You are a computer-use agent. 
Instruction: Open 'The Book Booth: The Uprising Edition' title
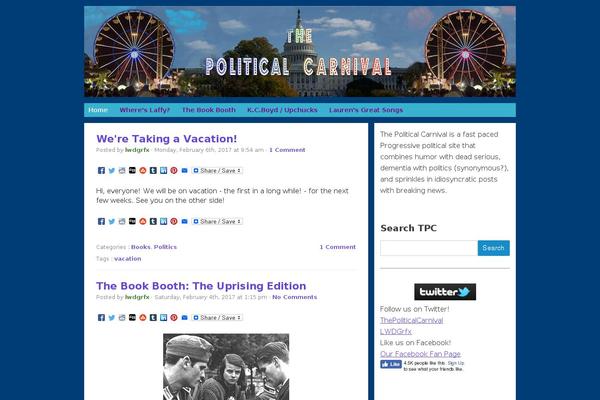point(201,286)
